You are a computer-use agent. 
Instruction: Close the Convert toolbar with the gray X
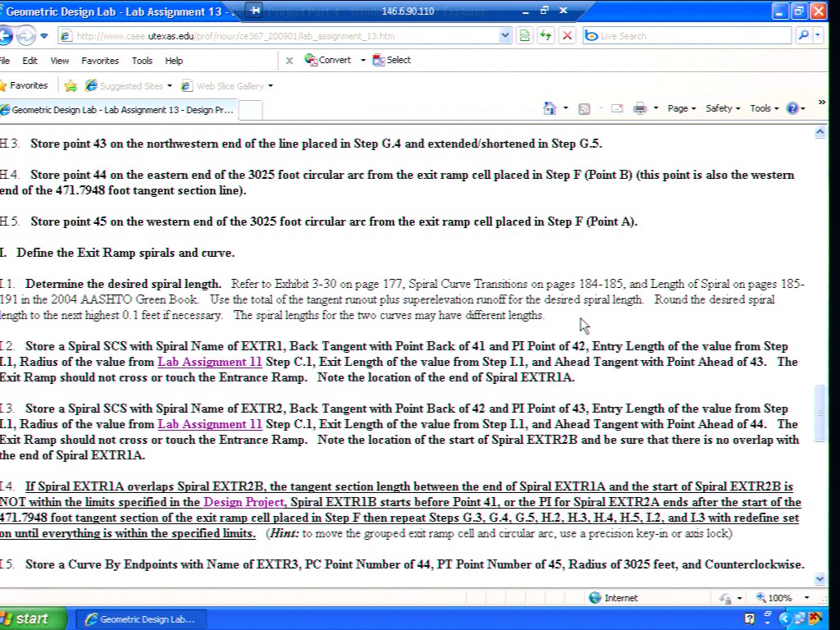[x=290, y=61]
